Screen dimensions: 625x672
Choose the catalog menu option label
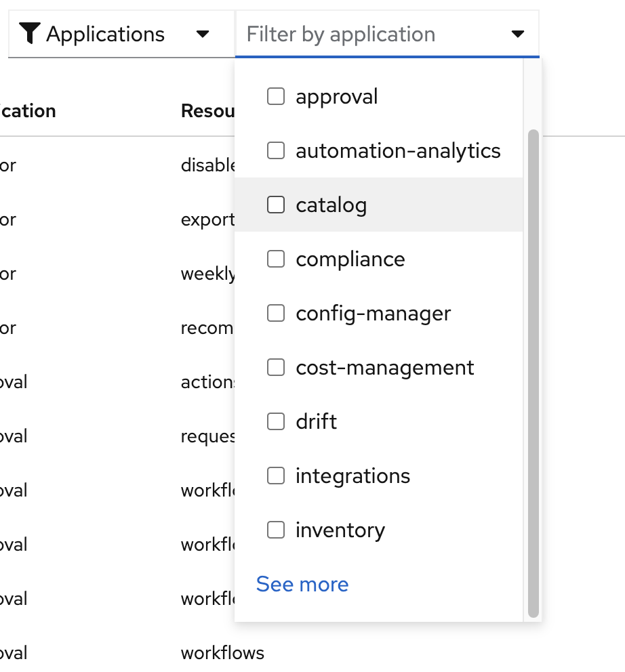331,205
